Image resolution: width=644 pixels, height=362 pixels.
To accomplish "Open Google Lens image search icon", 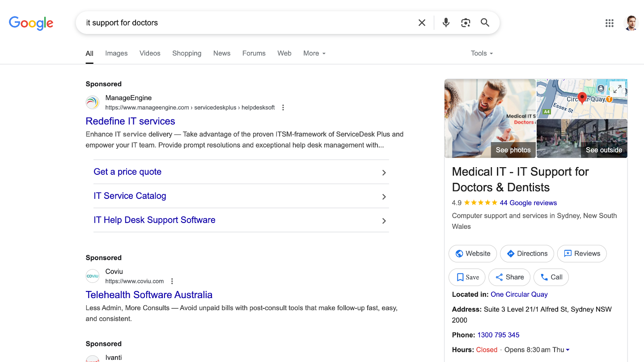I will [x=466, y=23].
